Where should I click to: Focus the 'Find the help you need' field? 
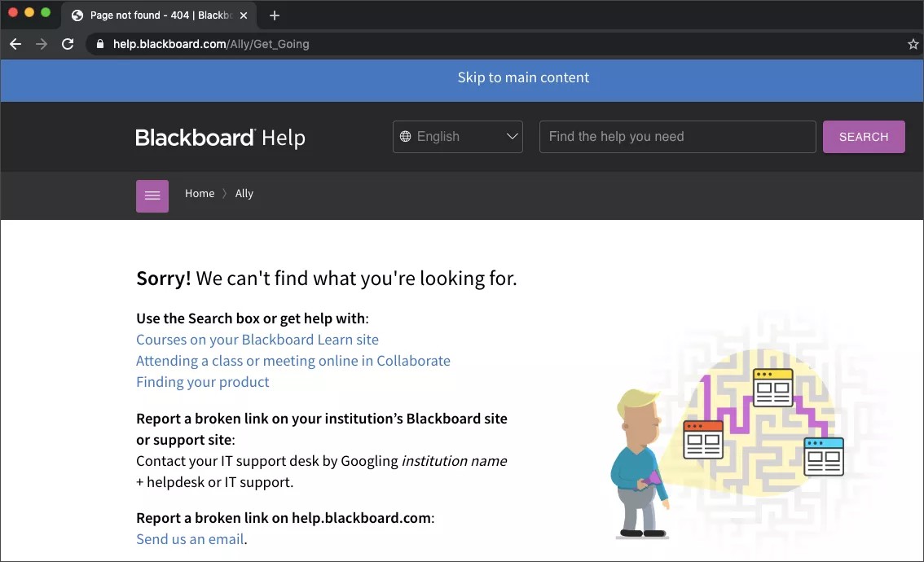pos(677,137)
